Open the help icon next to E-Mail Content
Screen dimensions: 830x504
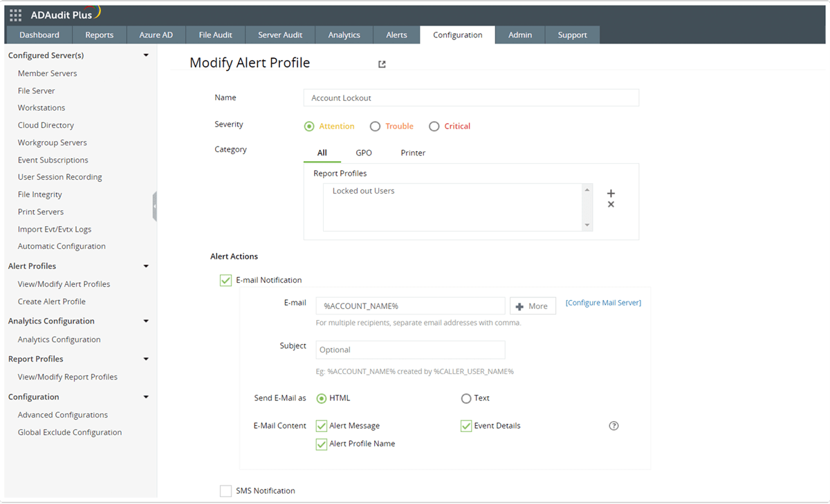(x=614, y=426)
